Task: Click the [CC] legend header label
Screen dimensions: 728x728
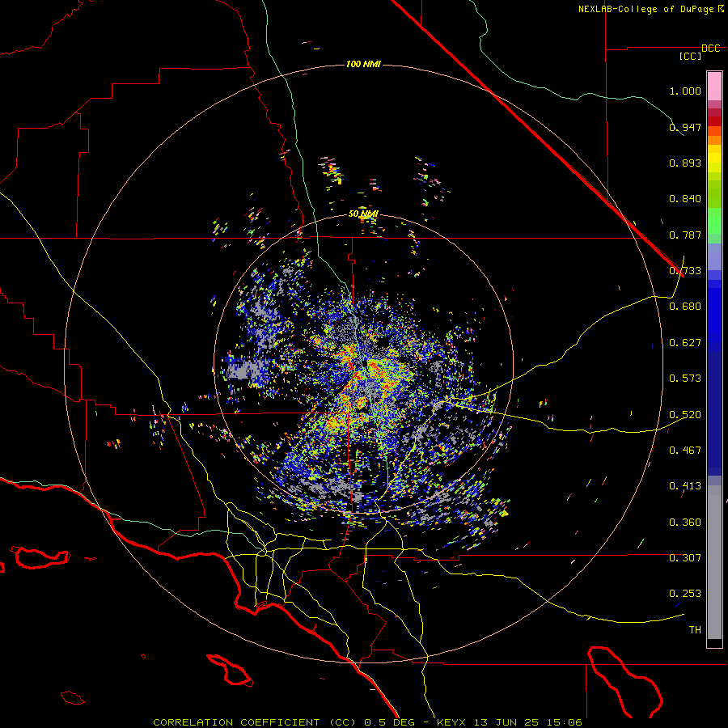Action: [x=690, y=56]
